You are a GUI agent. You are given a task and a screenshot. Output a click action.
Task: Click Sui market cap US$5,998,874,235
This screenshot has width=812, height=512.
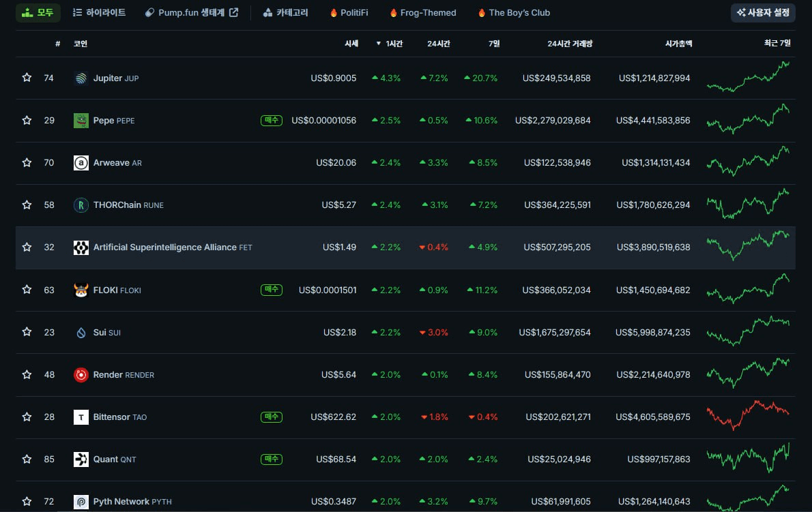pyautogui.click(x=652, y=333)
